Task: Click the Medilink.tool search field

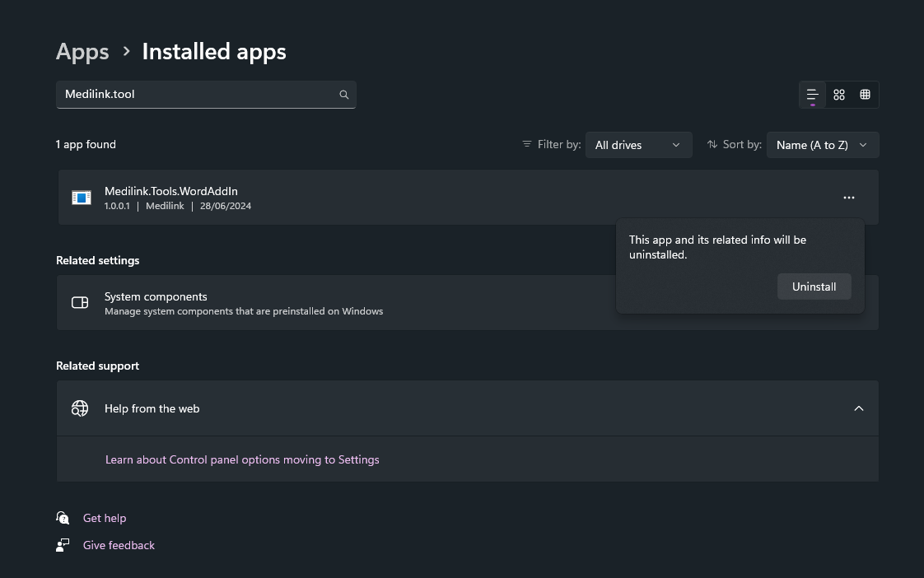Action: [206, 95]
